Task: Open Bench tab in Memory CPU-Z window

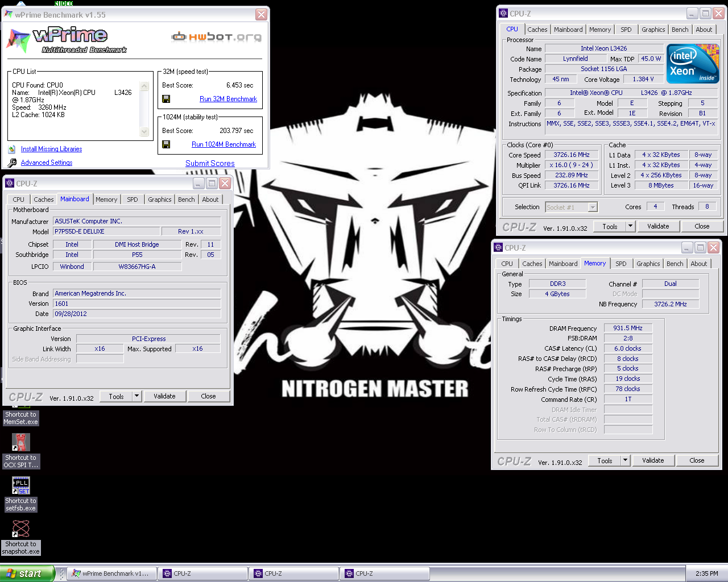Action: tap(675, 264)
